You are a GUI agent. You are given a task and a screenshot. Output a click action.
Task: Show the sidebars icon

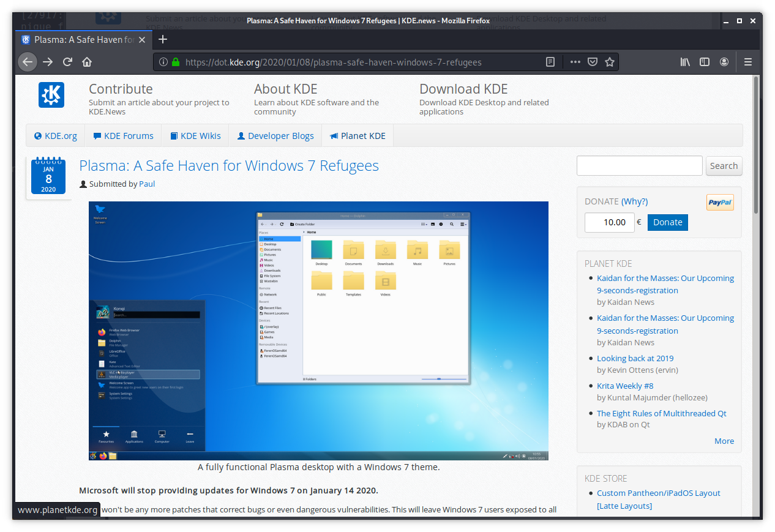(x=705, y=62)
